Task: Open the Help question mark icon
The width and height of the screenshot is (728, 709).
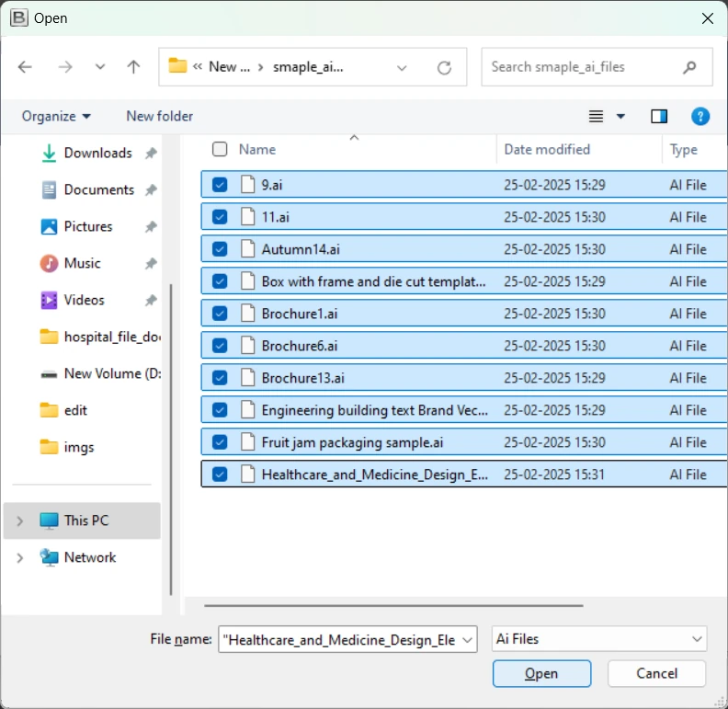Action: [x=700, y=116]
